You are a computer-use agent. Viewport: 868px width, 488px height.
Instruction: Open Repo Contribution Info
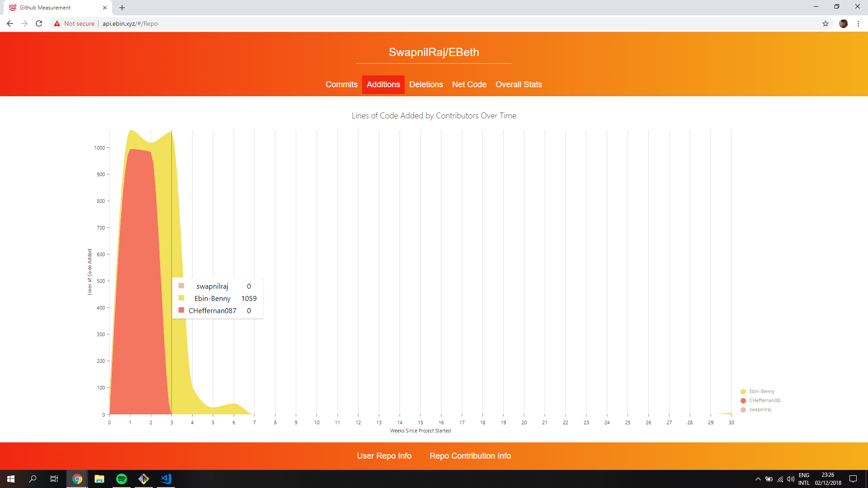(470, 456)
